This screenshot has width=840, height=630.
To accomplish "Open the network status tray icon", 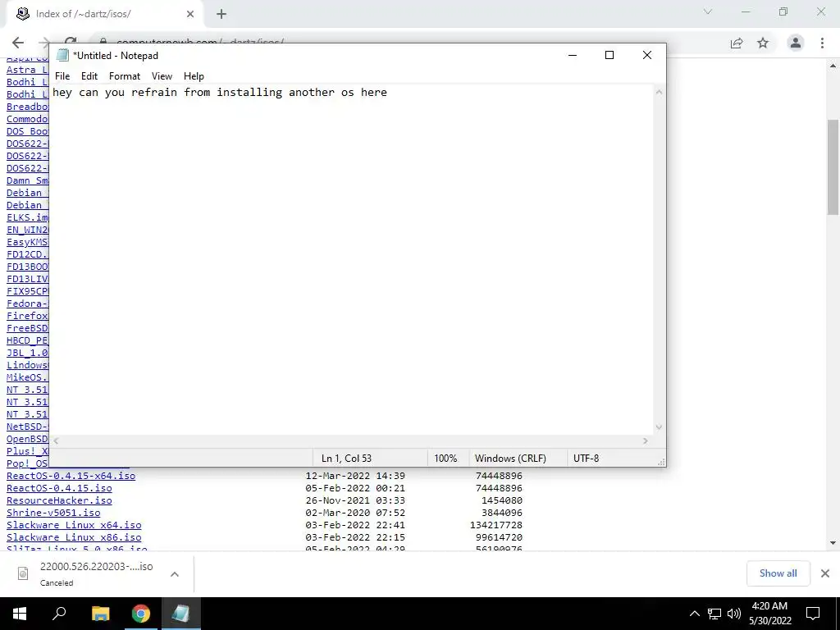I will click(714, 614).
